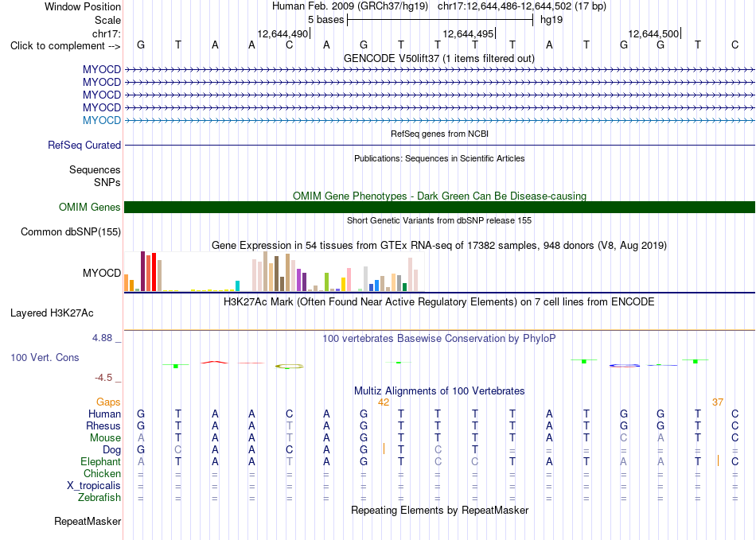Click the RepeatMasker track label
The width and height of the screenshot is (756, 540).
coord(88,521)
